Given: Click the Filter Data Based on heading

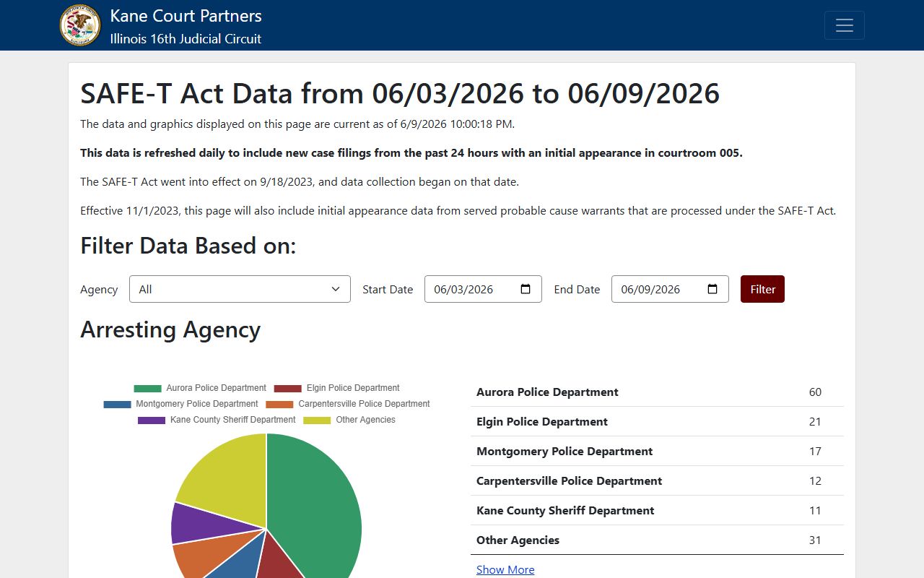Looking at the screenshot, I should coord(188,246).
